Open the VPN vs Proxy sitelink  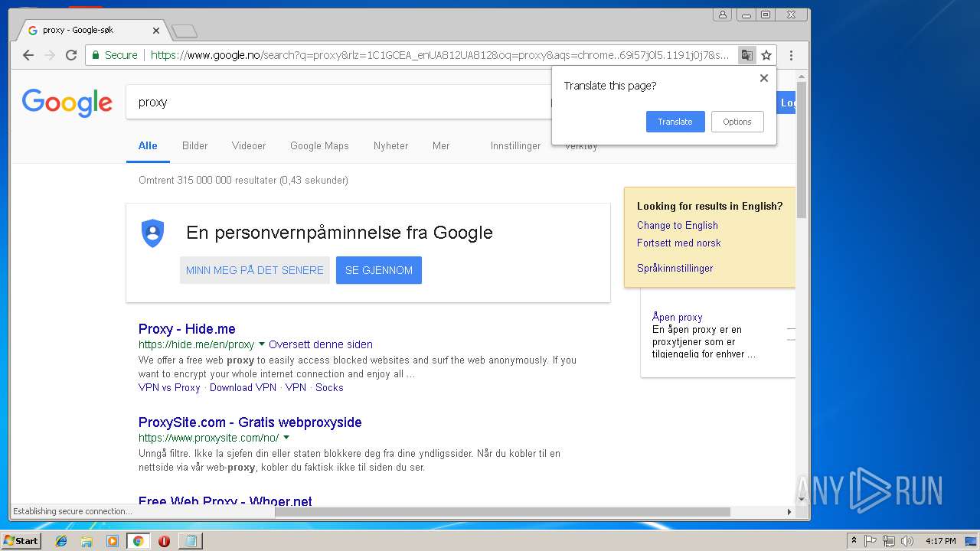(x=169, y=387)
